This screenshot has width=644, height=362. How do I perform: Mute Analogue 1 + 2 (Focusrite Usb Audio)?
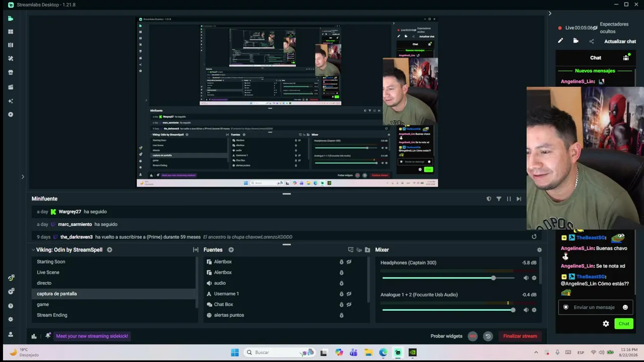[x=526, y=310]
